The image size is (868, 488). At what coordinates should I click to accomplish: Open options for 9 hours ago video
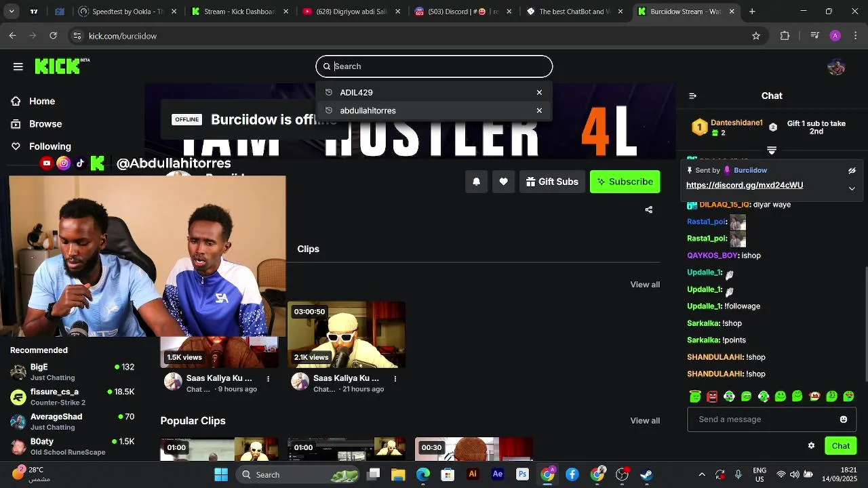(268, 379)
